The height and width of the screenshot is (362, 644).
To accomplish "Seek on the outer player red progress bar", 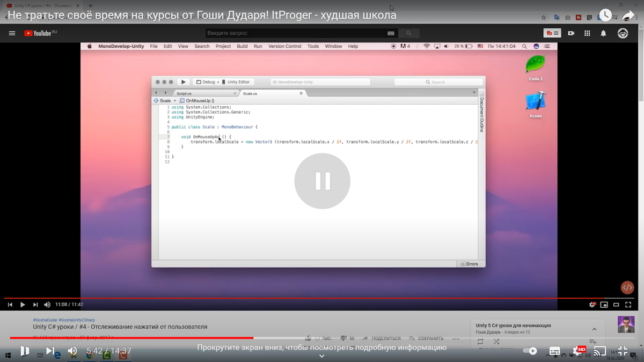I will coord(322,338).
